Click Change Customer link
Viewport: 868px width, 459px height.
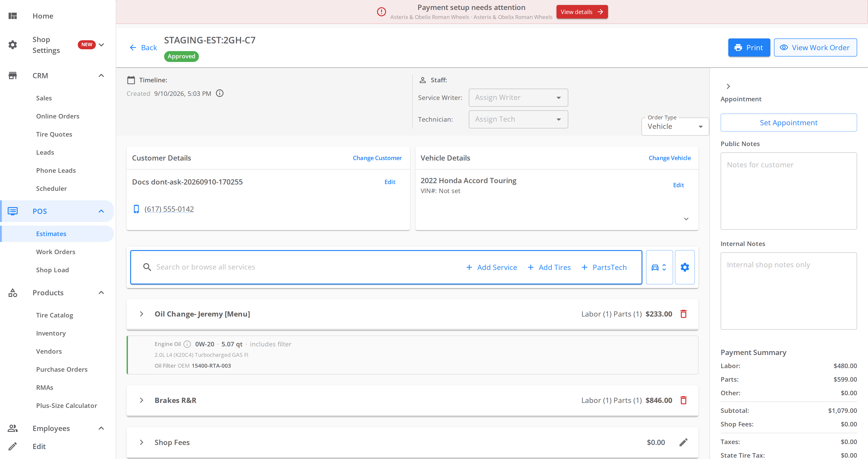coord(377,158)
